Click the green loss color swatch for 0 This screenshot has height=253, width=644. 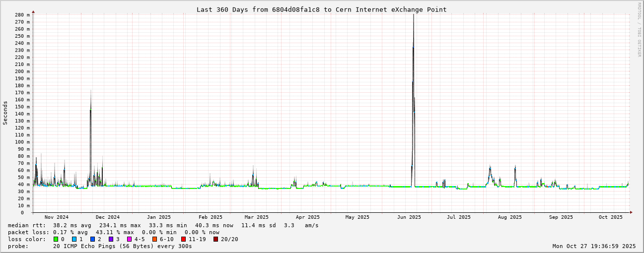tap(56, 239)
